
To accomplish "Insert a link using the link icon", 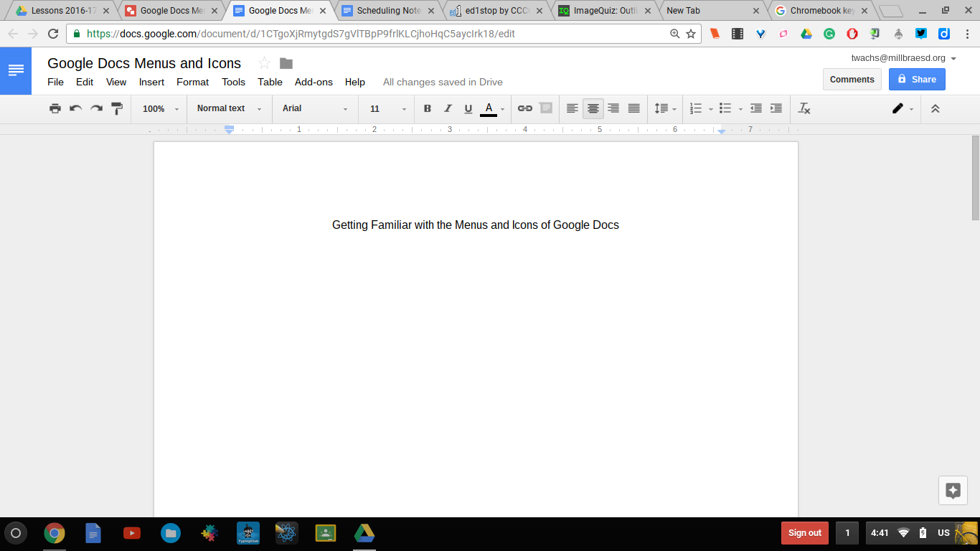I will tap(525, 108).
